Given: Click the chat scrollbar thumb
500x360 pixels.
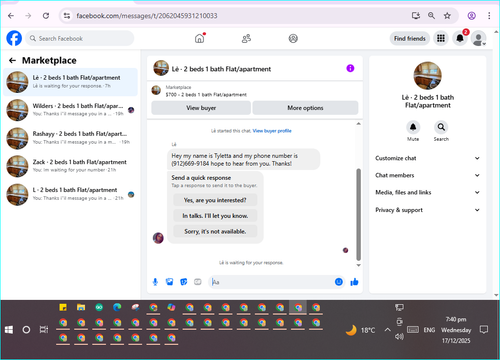Looking at the screenshot, I should [359, 214].
